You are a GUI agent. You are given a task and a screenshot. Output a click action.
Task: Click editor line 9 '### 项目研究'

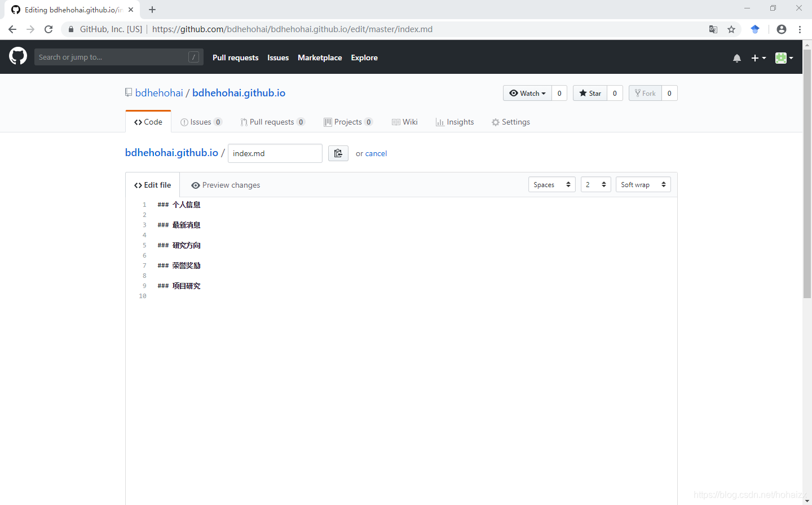click(x=179, y=286)
